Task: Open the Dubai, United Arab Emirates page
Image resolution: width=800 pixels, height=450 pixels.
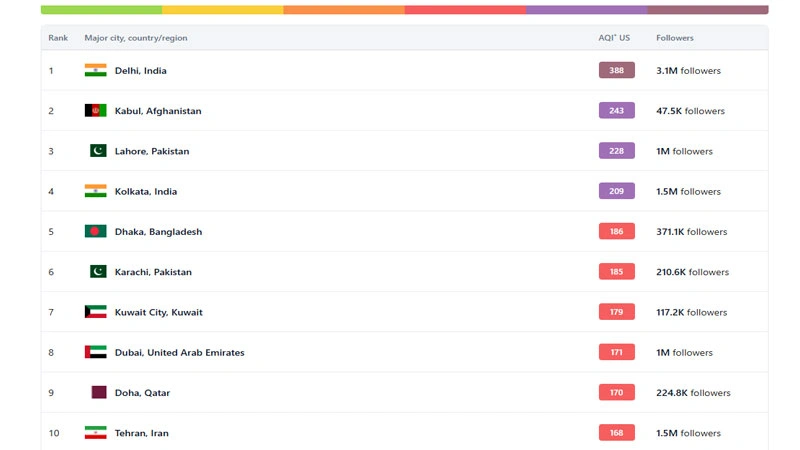Action: click(179, 353)
